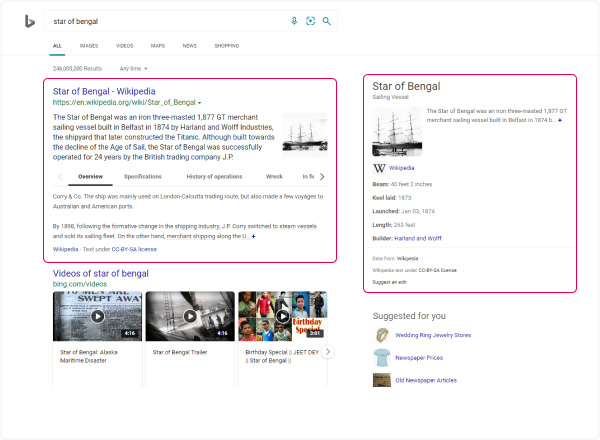The image size is (600, 440).
Task: Go back in section tabs with left chevron
Action: [60, 176]
